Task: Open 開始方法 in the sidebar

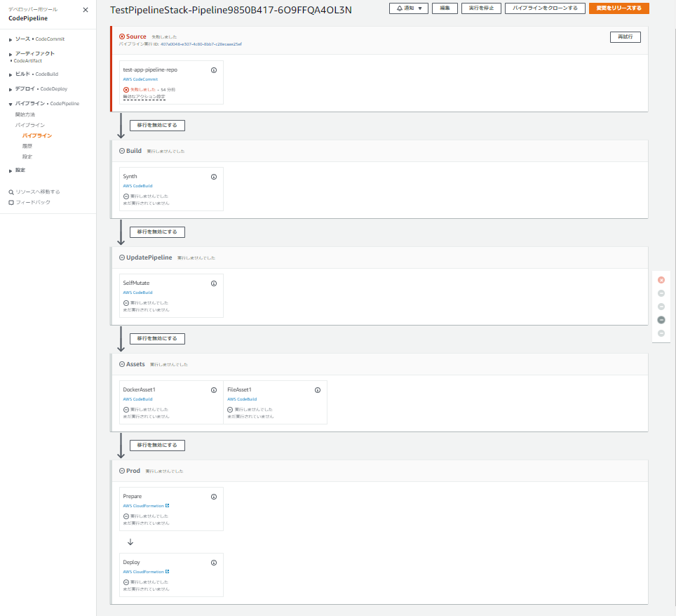Action: pyautogui.click(x=25, y=115)
